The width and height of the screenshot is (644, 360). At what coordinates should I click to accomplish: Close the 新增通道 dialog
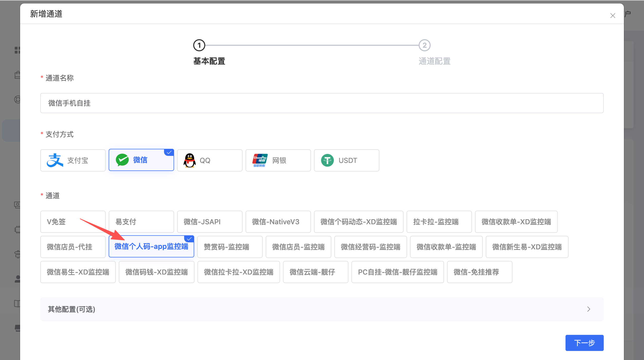(x=613, y=16)
